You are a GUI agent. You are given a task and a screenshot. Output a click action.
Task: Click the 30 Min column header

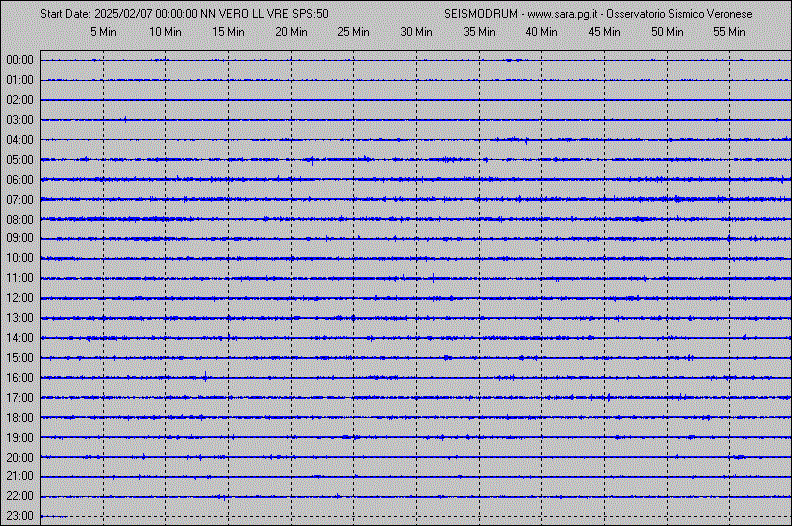point(417,32)
